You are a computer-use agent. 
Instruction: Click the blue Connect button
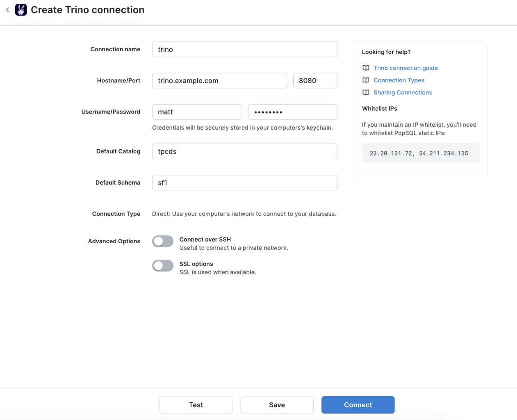click(358, 405)
